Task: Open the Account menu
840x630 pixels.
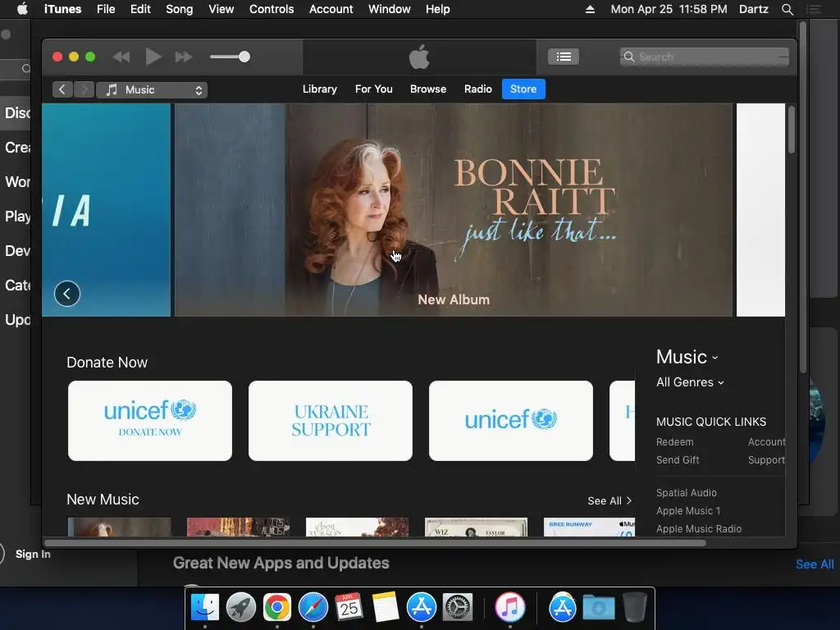Action: 331,9
